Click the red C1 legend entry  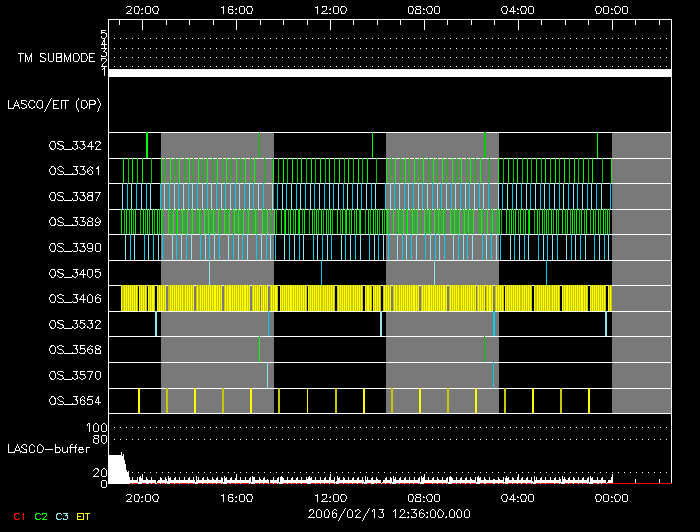click(x=18, y=516)
